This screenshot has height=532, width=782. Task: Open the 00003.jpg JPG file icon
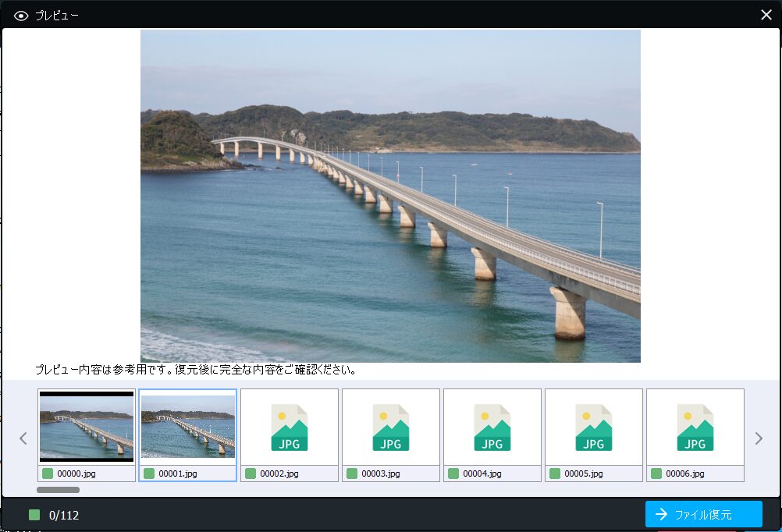click(390, 427)
